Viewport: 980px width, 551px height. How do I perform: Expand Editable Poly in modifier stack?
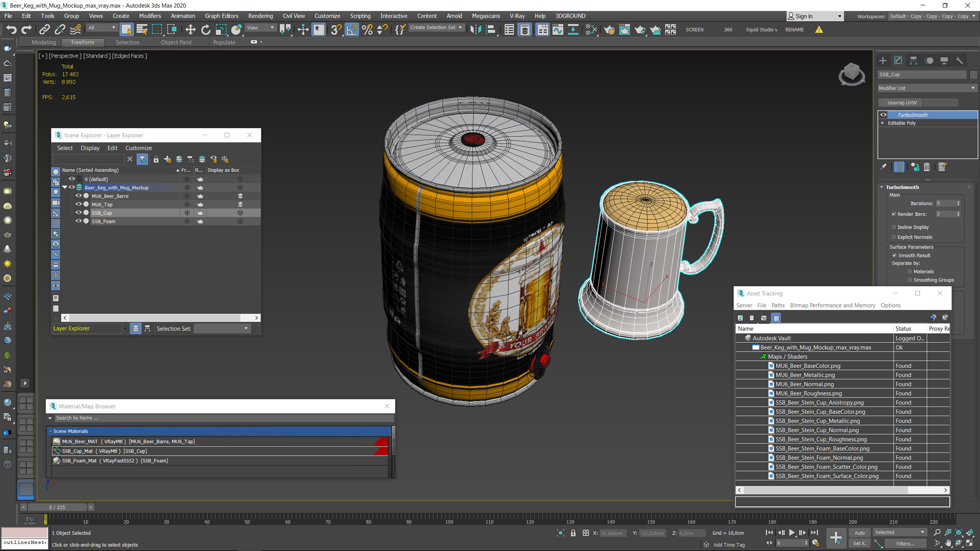point(883,123)
